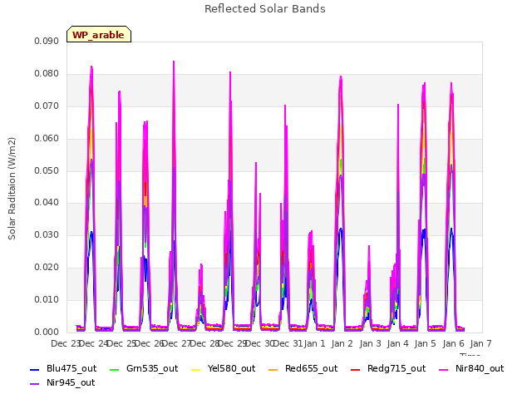Select the Nir945_out legend label
The width and height of the screenshot is (532, 399).
(x=71, y=382)
